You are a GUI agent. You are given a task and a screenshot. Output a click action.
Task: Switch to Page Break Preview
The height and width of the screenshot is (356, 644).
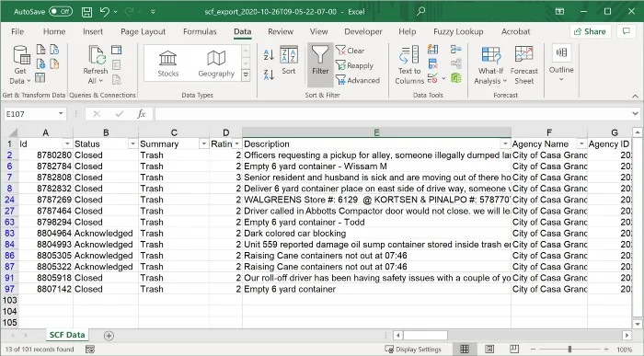[513, 349]
